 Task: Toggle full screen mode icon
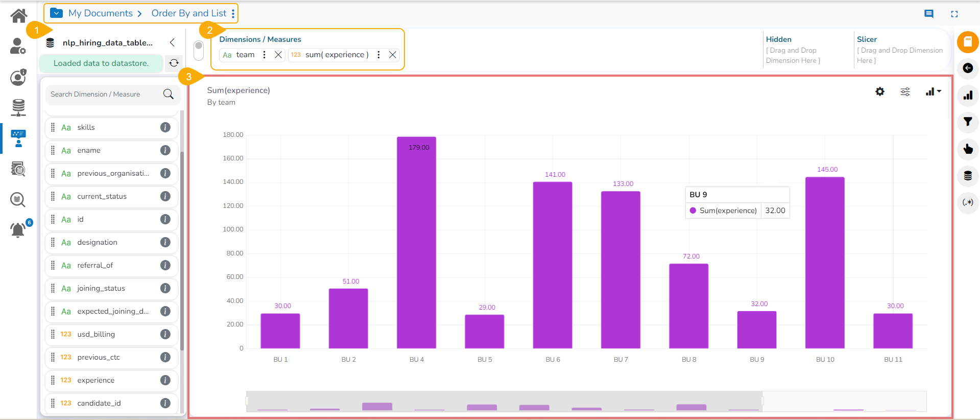click(954, 14)
